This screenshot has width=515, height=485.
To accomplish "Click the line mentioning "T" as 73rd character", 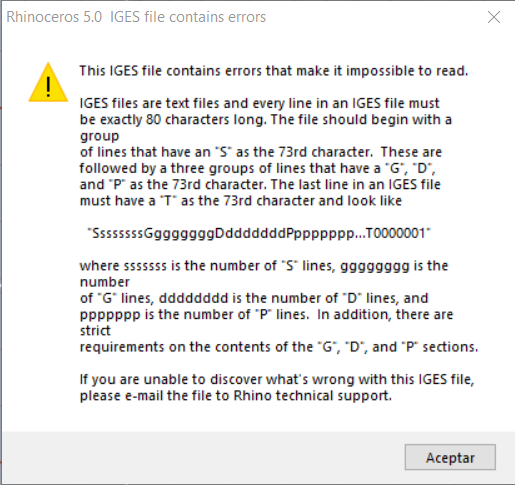I will click(x=241, y=201).
